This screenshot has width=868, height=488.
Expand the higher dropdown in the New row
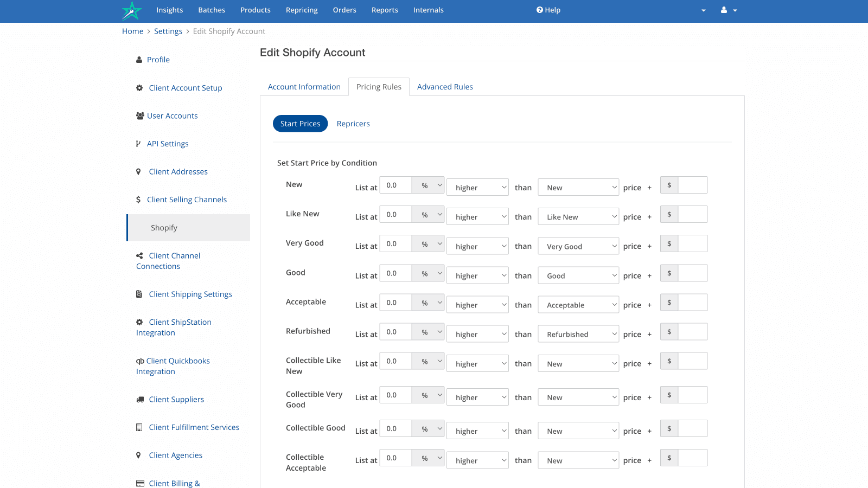click(x=477, y=188)
